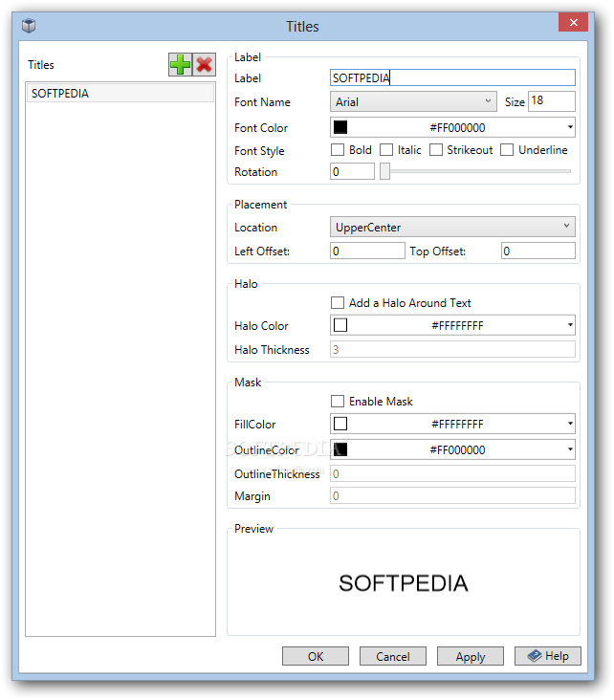Enable the Strikeout checkbox
This screenshot has width=614, height=700.
pyautogui.click(x=436, y=149)
